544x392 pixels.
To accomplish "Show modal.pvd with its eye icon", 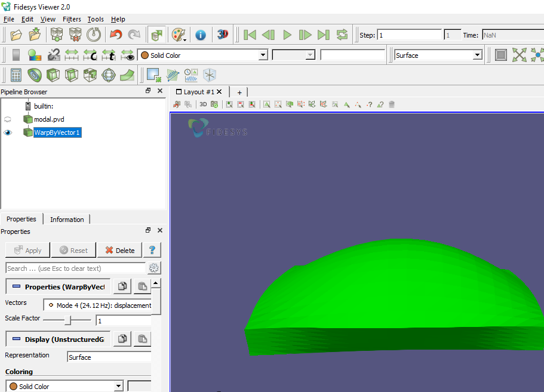I will pyautogui.click(x=8, y=119).
